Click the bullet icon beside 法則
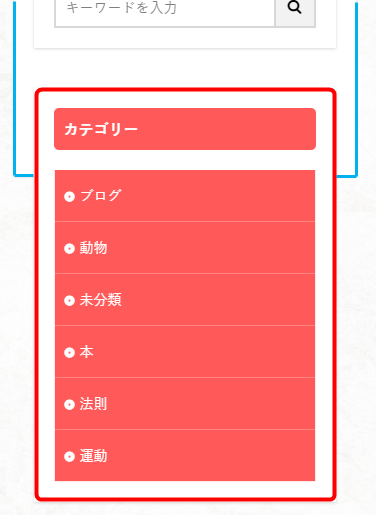 click(x=69, y=405)
